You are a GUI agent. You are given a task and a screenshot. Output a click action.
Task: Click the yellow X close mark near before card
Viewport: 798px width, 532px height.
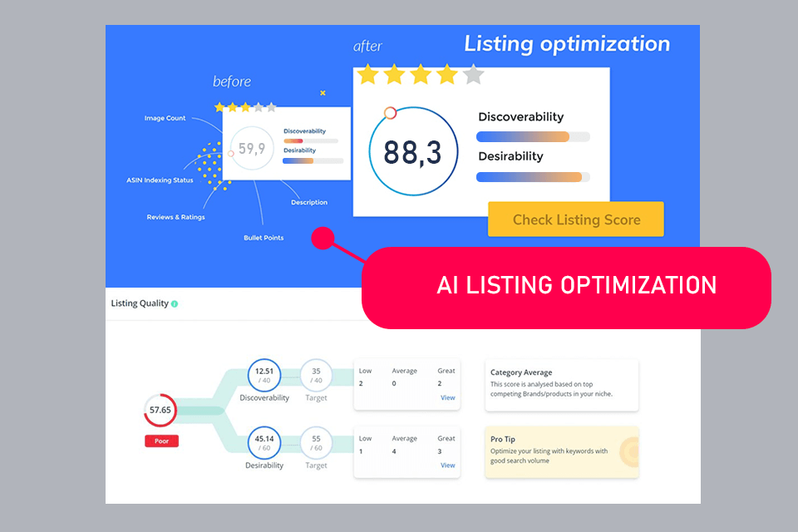323,93
